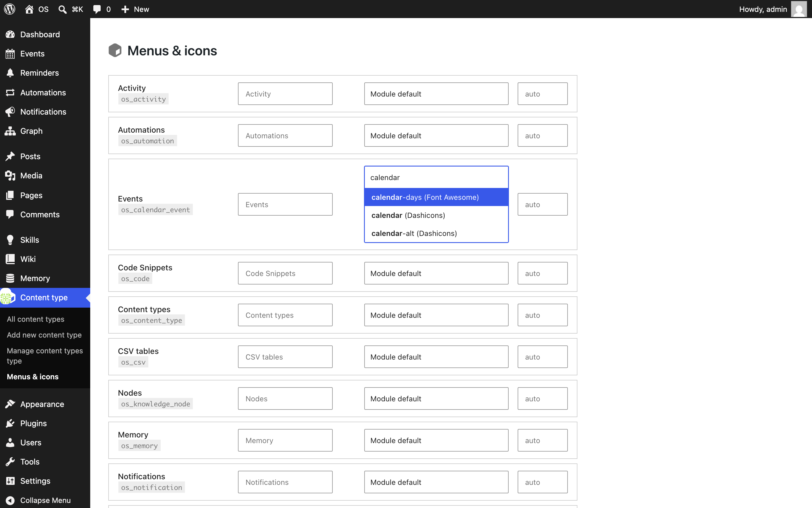This screenshot has width=812, height=508.
Task: Click the Memory database icon
Action: coord(10,278)
